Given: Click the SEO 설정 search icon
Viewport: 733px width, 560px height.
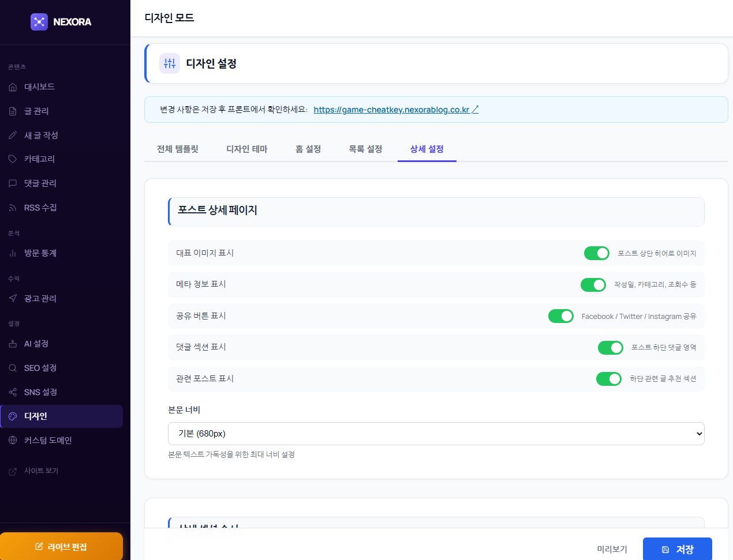Looking at the screenshot, I should (13, 368).
